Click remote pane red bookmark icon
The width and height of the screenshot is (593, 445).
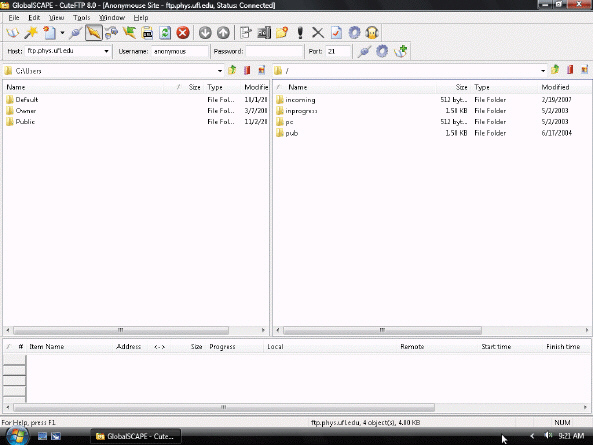[570, 70]
